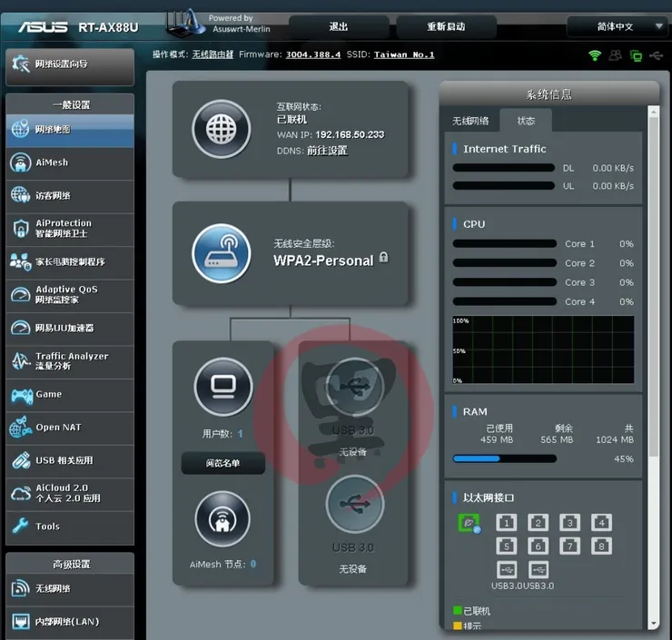Click the guest network users status icon
Screen dimensions: 672x640
point(615,55)
